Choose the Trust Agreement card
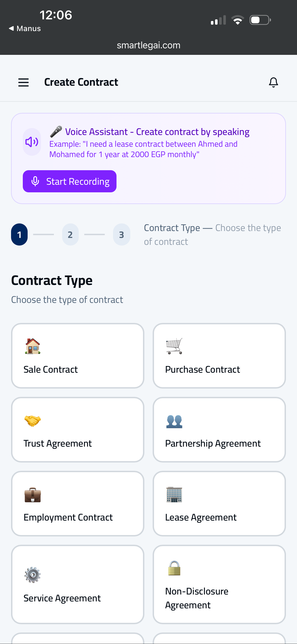This screenshot has height=644, width=297. (78, 430)
